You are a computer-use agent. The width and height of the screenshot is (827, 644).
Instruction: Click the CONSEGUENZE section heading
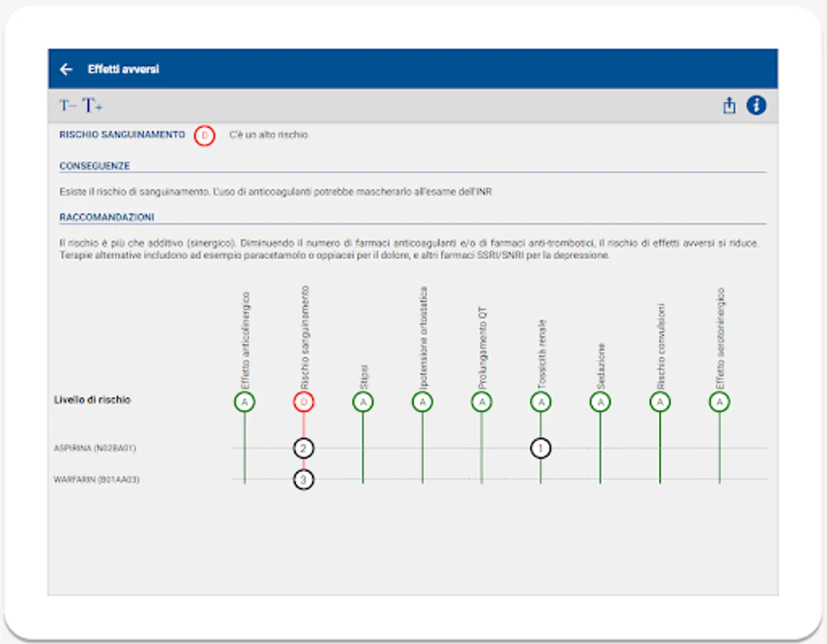pos(95,166)
